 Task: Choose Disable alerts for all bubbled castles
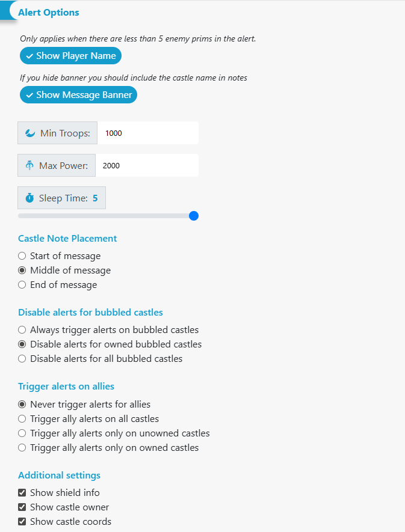(x=22, y=358)
